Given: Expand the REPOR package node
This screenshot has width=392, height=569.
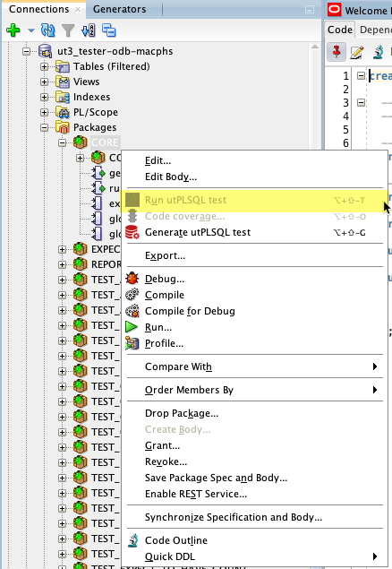Looking at the screenshot, I should pos(63,264).
